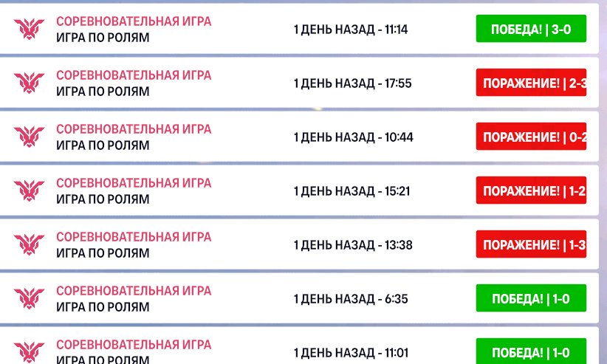The image size is (607, 364).
Task: Open СОРЕВНОВАТЕЛЬНАЯ ИГРА title on 6:35 match
Action: coord(134,290)
